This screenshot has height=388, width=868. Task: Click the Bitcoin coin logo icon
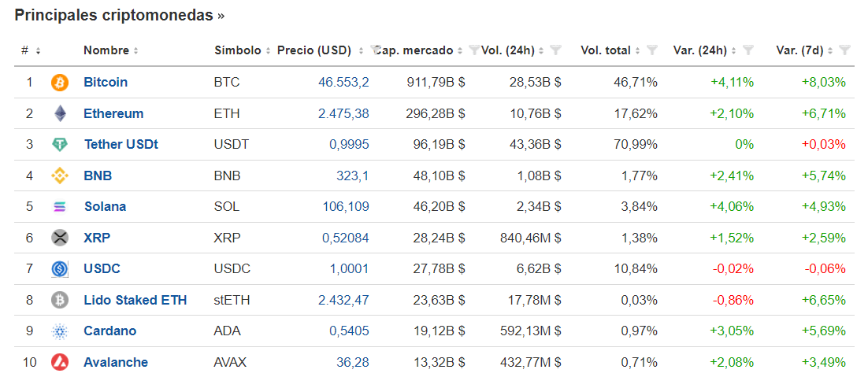click(60, 82)
